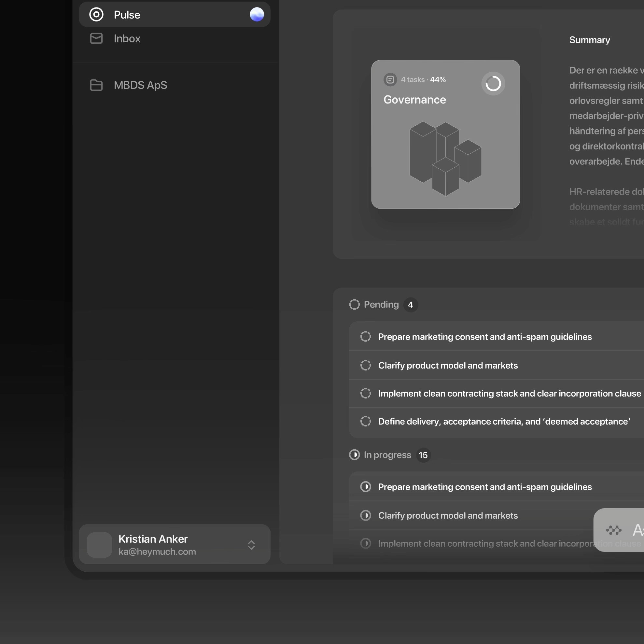The width and height of the screenshot is (644, 644).
Task: Toggle status of in-progress 'Implement clean contracting stack'
Action: 366,543
